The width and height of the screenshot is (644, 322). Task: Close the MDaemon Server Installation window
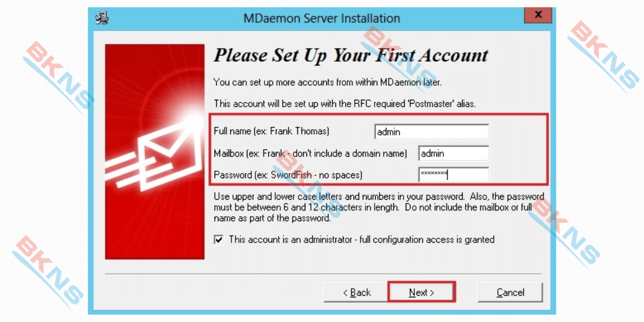pos(538,15)
